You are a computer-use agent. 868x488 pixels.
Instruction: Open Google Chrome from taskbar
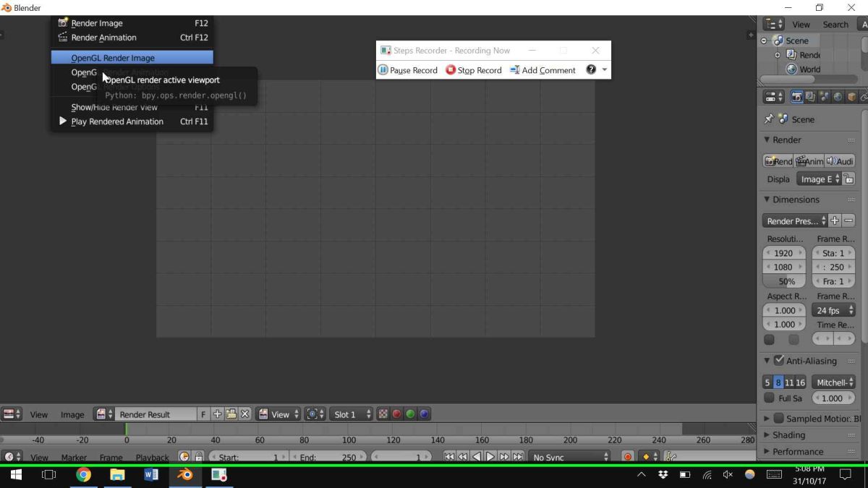pos(84,475)
